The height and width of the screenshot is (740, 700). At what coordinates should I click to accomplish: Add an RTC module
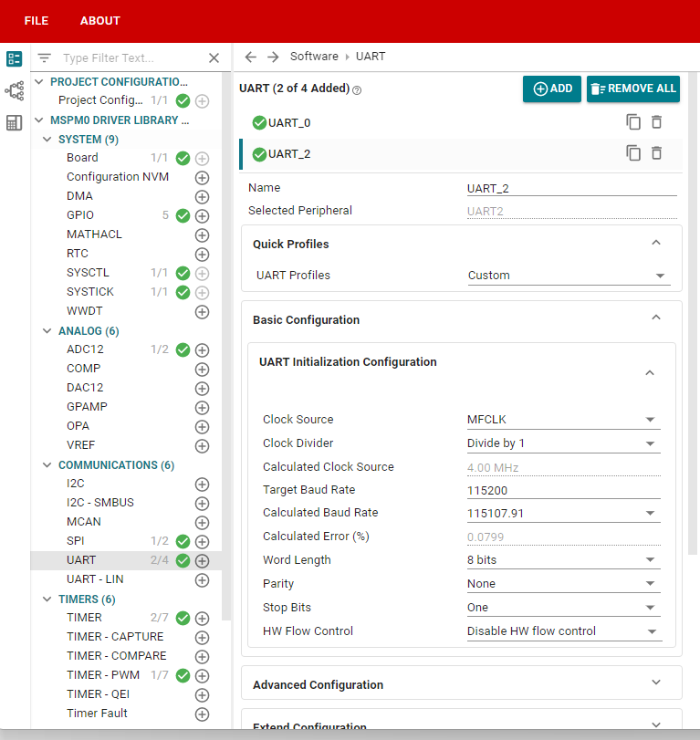pyautogui.click(x=202, y=255)
